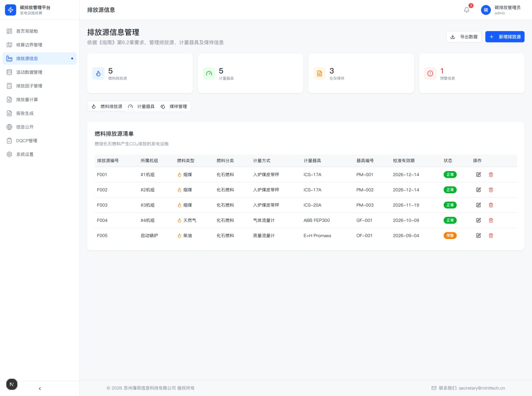
Task: Click the notification bell icon
Action: 467,10
